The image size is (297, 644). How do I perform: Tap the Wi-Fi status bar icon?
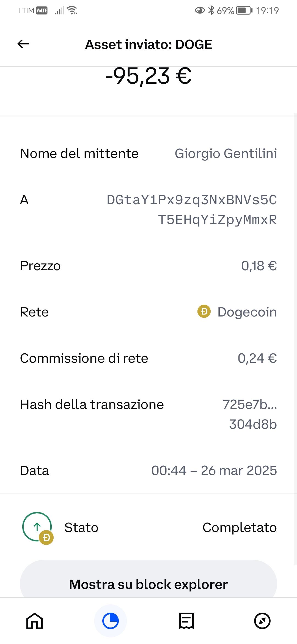coord(73,10)
